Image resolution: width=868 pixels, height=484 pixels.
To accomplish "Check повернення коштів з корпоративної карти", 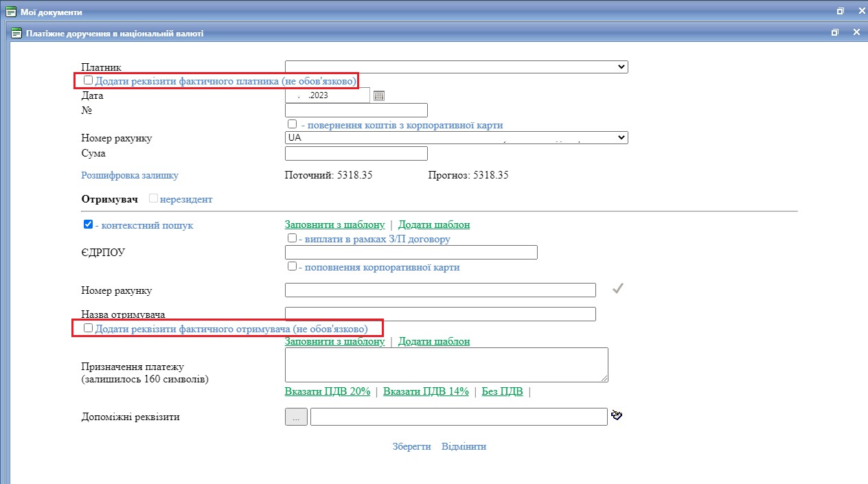I will point(293,124).
